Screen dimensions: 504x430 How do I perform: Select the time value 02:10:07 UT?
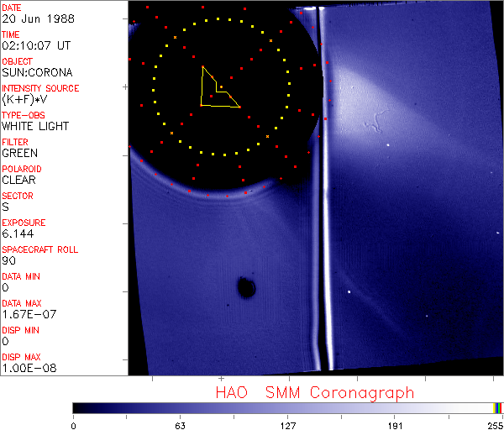coord(36,45)
